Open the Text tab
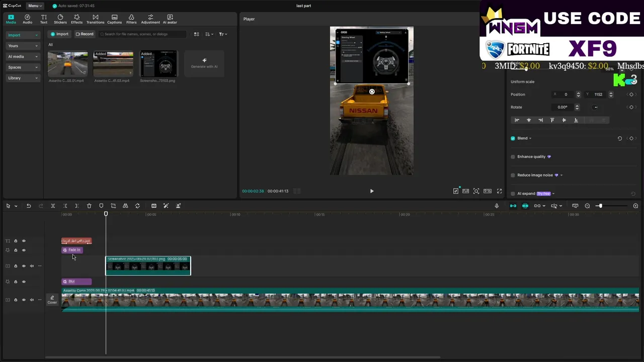Image resolution: width=644 pixels, height=362 pixels. click(x=44, y=19)
